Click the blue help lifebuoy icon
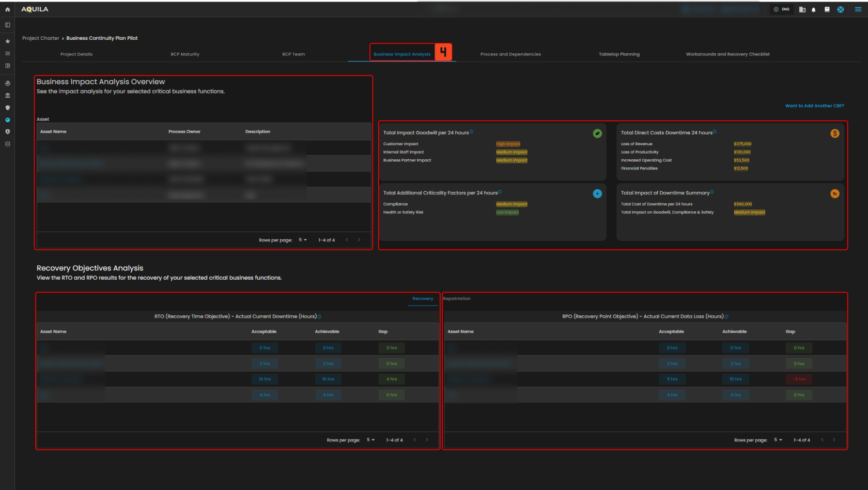 841,9
